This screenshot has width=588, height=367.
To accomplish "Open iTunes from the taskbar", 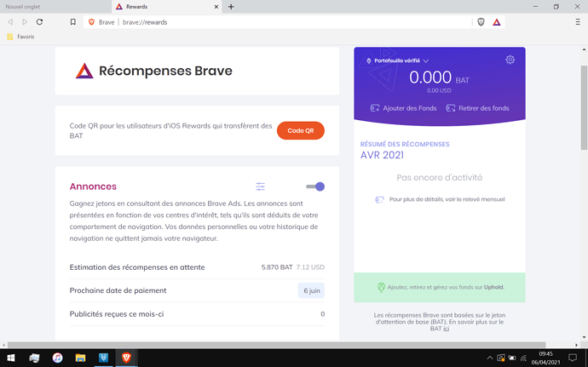I will coord(57,358).
